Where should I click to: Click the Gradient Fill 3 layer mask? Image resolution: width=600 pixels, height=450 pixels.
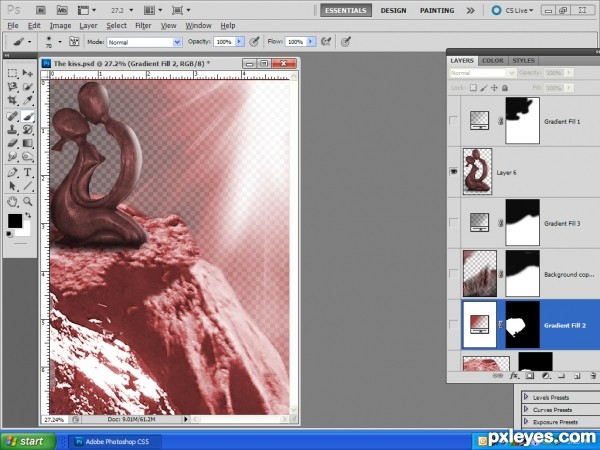pos(522,222)
